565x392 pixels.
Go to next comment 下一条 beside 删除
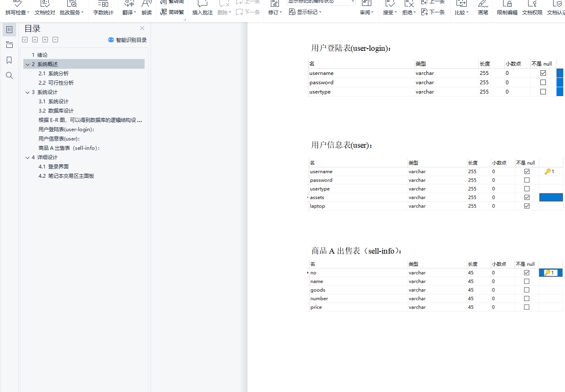tap(248, 12)
